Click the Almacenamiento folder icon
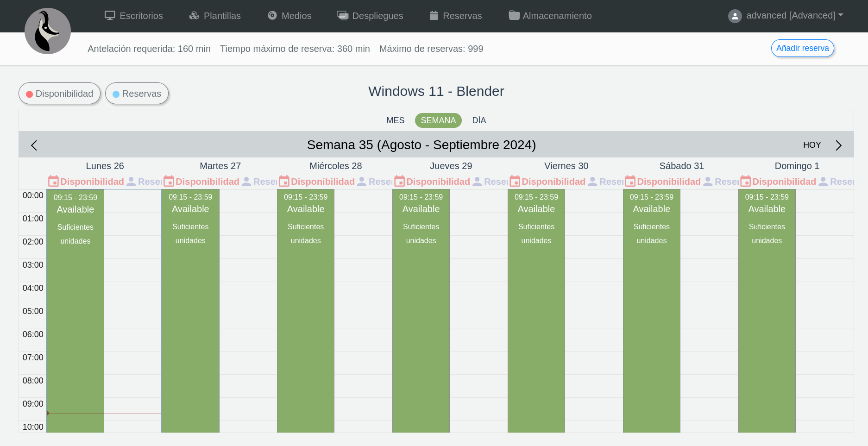The width and height of the screenshot is (868, 446). click(514, 16)
